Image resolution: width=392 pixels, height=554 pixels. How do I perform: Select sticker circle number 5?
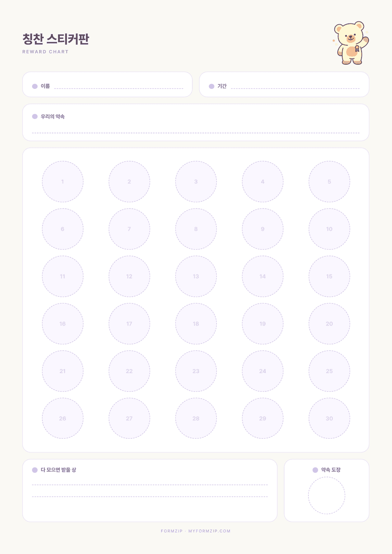click(x=329, y=182)
